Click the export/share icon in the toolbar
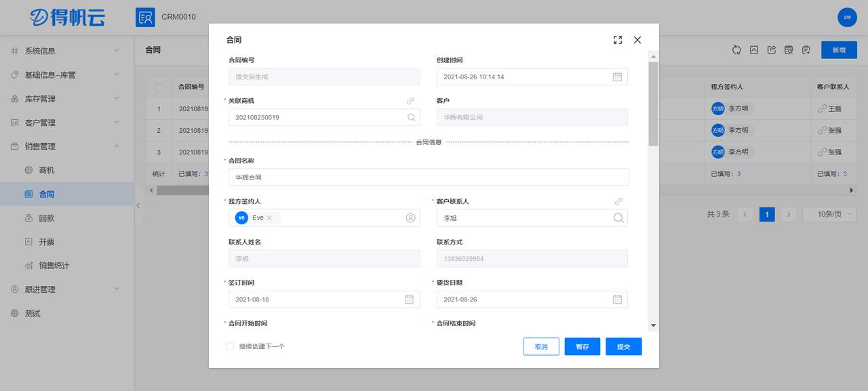The image size is (868, 391). [772, 50]
